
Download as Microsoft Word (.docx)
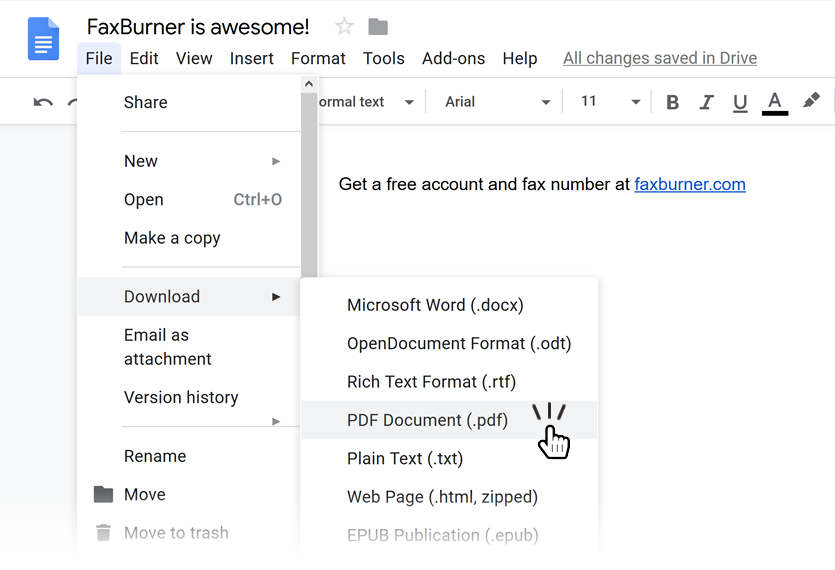(x=449, y=305)
